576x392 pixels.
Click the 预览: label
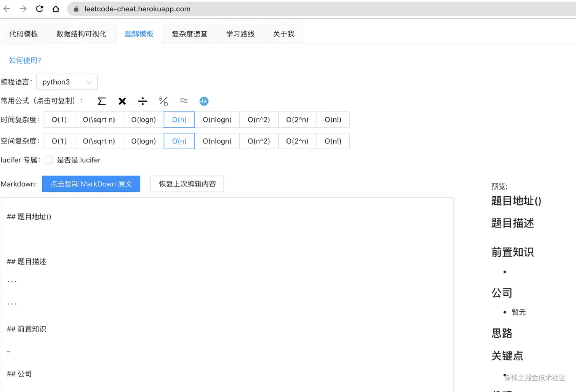(499, 186)
